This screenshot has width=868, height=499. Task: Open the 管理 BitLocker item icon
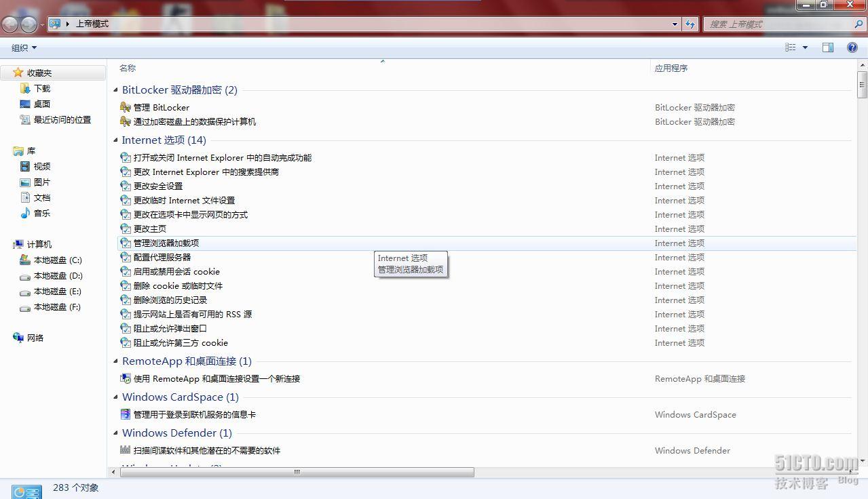(x=125, y=107)
